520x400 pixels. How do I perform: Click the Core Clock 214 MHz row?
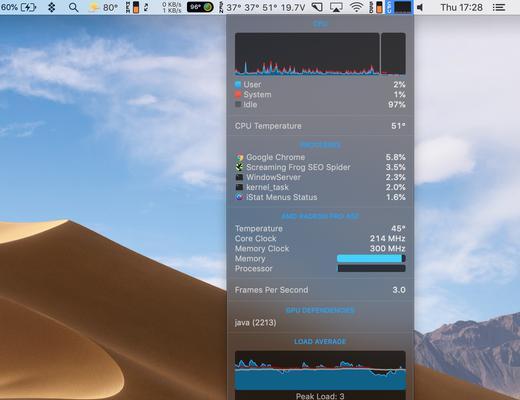pos(320,238)
